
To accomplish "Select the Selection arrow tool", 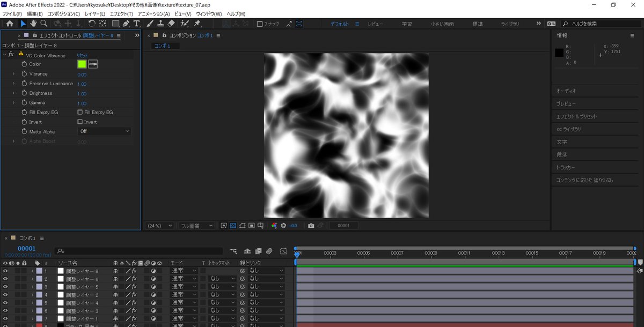I will (x=23, y=24).
